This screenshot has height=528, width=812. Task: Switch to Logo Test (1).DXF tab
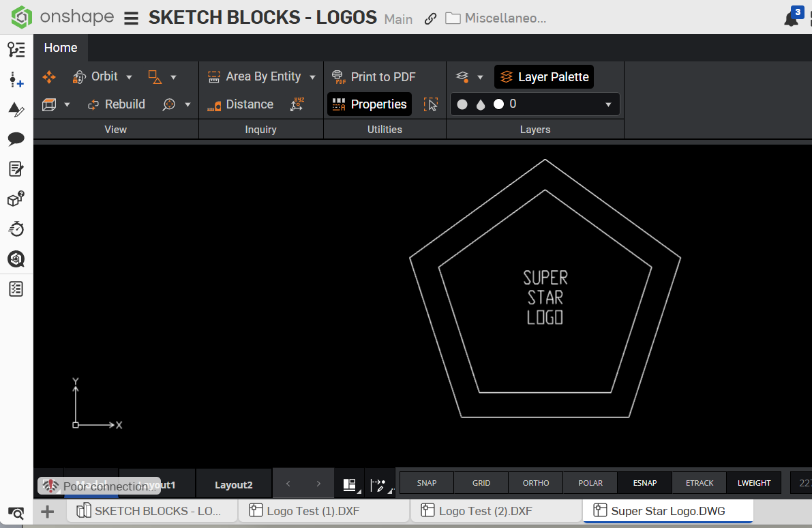coord(324,511)
